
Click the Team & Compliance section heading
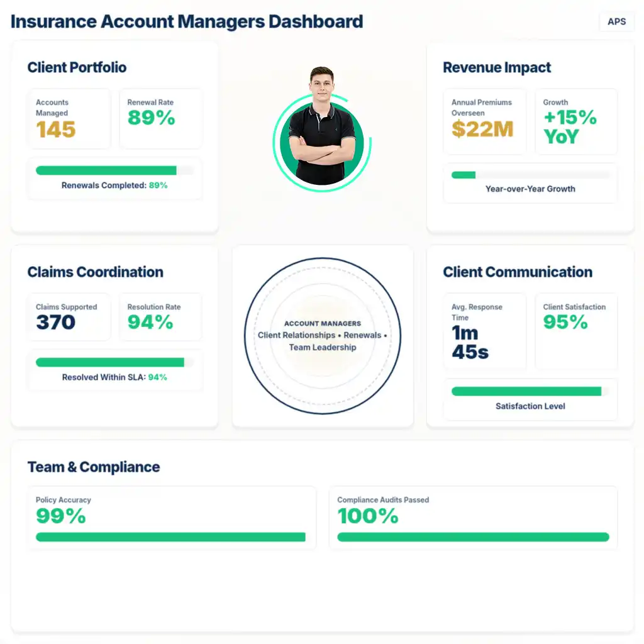(x=94, y=467)
